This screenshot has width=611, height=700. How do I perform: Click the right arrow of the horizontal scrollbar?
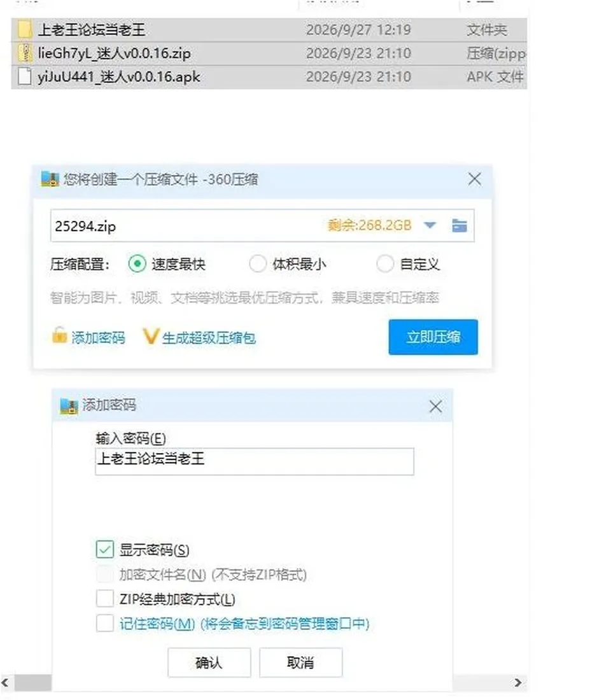click(x=517, y=683)
